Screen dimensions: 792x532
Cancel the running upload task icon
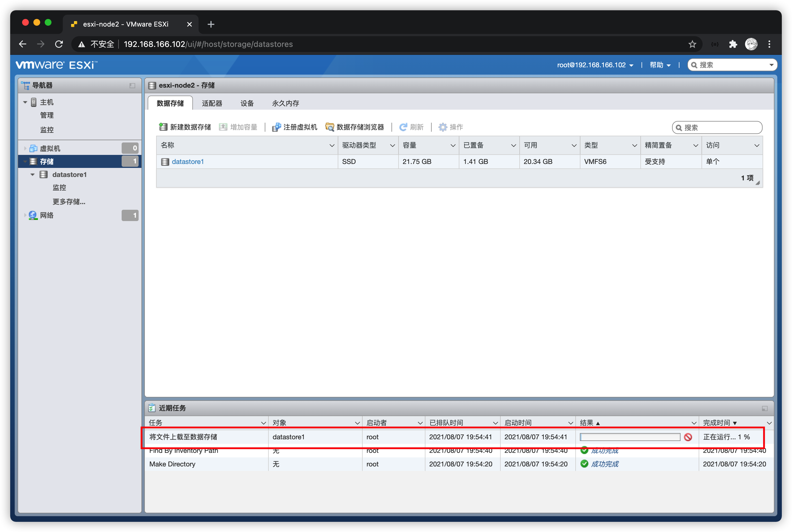pyautogui.click(x=688, y=437)
